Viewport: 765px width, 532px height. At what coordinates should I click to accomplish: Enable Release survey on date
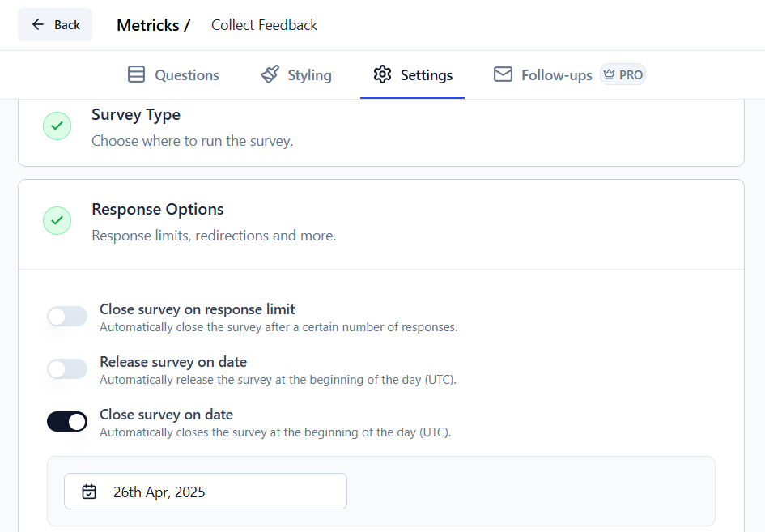point(67,368)
